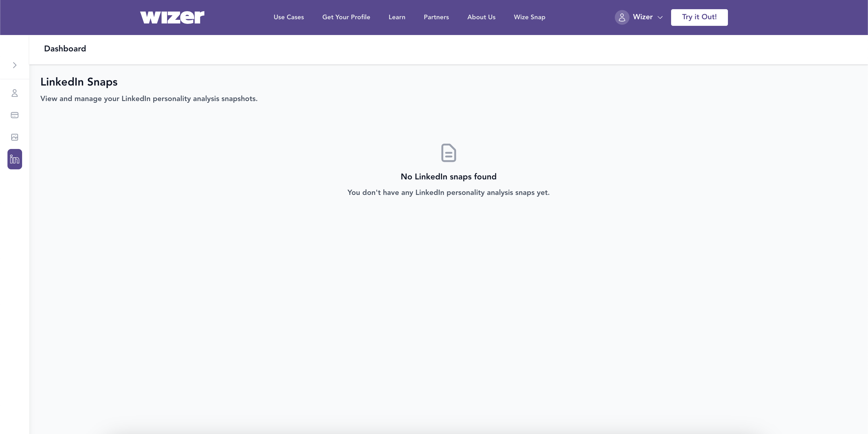Click the LinkedIn Snaps heading
This screenshot has height=434, width=868.
tap(79, 82)
